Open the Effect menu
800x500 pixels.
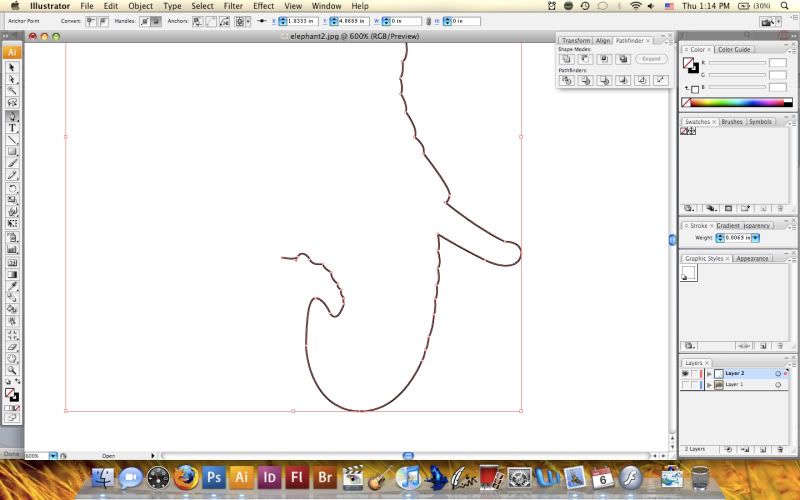tap(263, 6)
